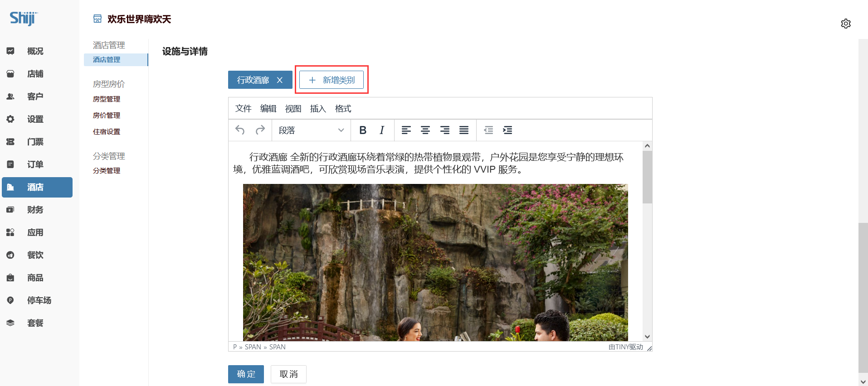Justify the paragraph text

coord(464,130)
